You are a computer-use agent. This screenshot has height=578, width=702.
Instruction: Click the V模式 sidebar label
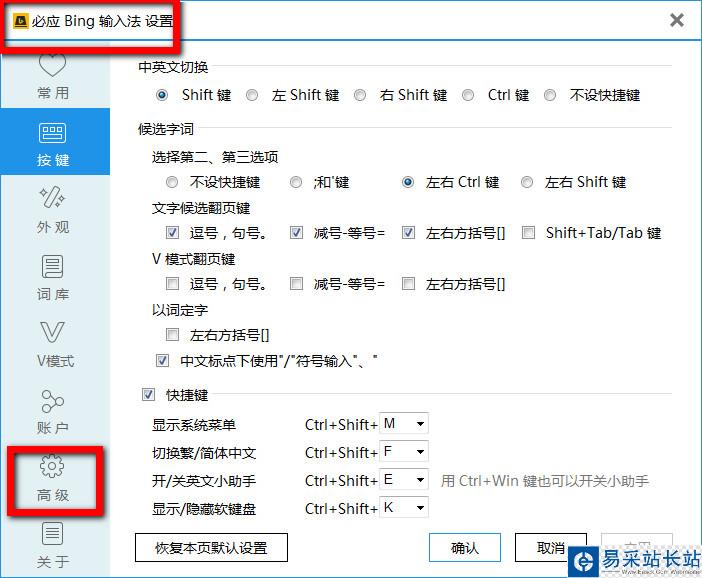[x=55, y=361]
